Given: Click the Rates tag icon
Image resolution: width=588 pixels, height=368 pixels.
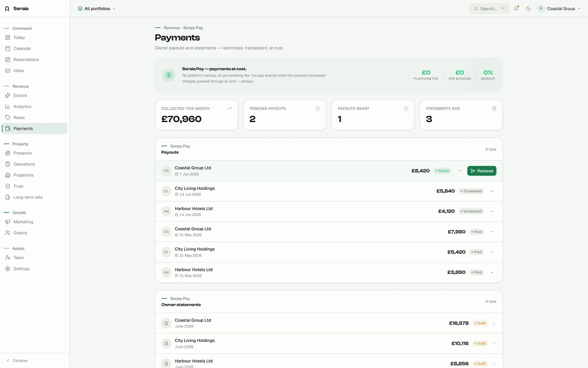Looking at the screenshot, I should pyautogui.click(x=8, y=117).
